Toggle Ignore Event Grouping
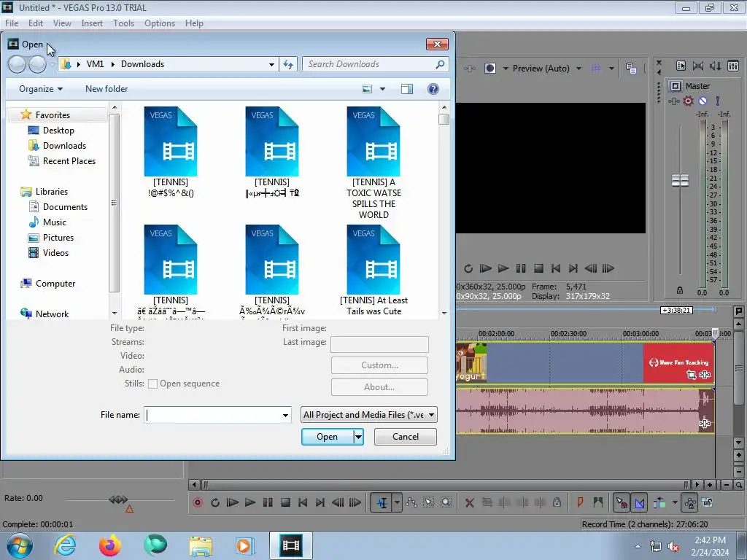Viewport: 747px width, 560px height. [x=708, y=502]
